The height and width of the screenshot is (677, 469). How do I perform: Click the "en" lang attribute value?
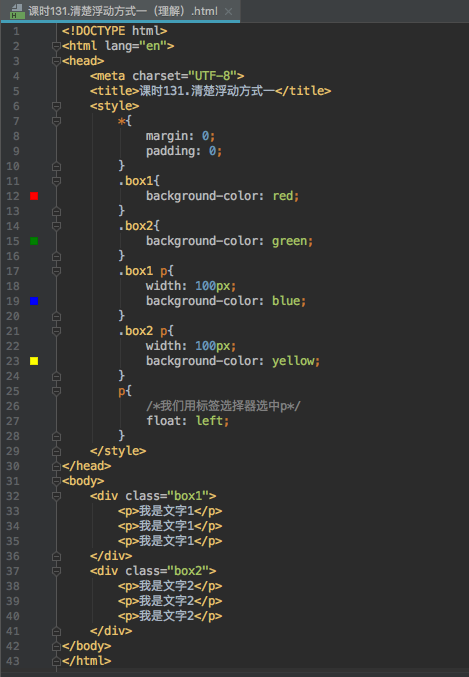[153, 46]
